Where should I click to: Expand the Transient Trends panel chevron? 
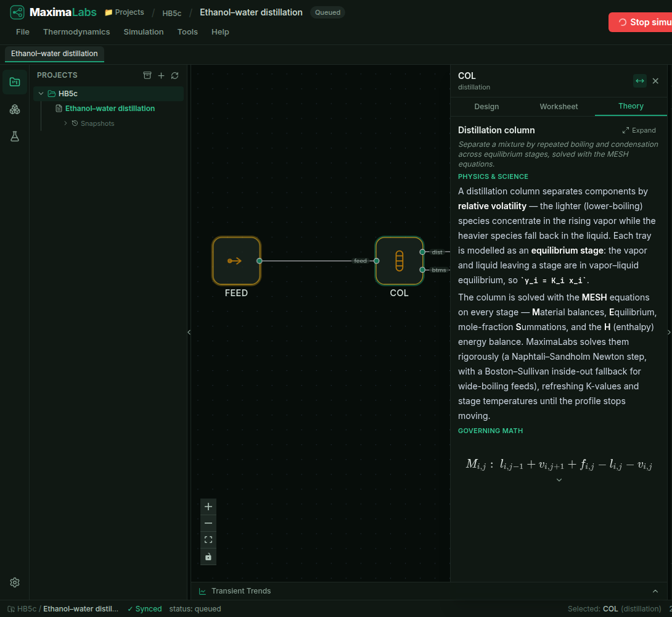655,591
